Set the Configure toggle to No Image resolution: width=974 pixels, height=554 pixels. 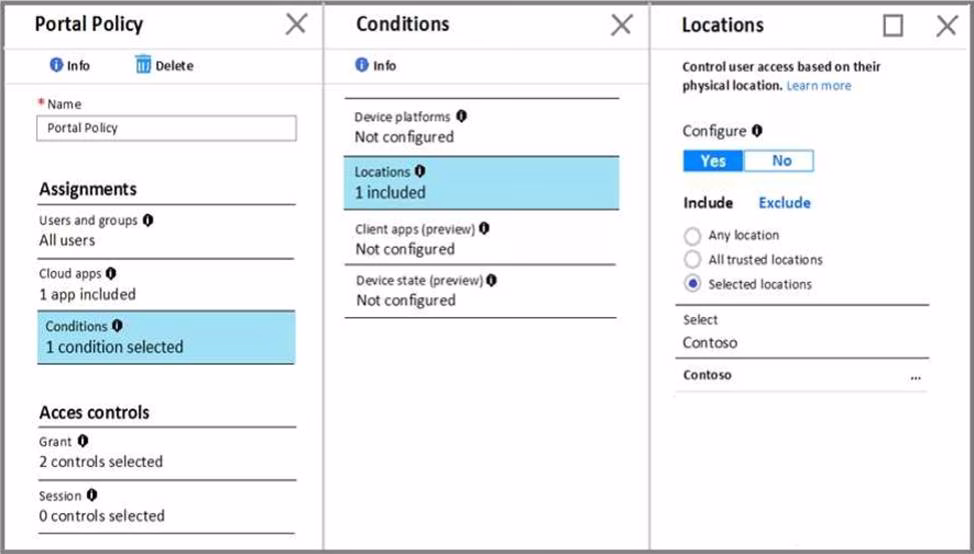[781, 161]
